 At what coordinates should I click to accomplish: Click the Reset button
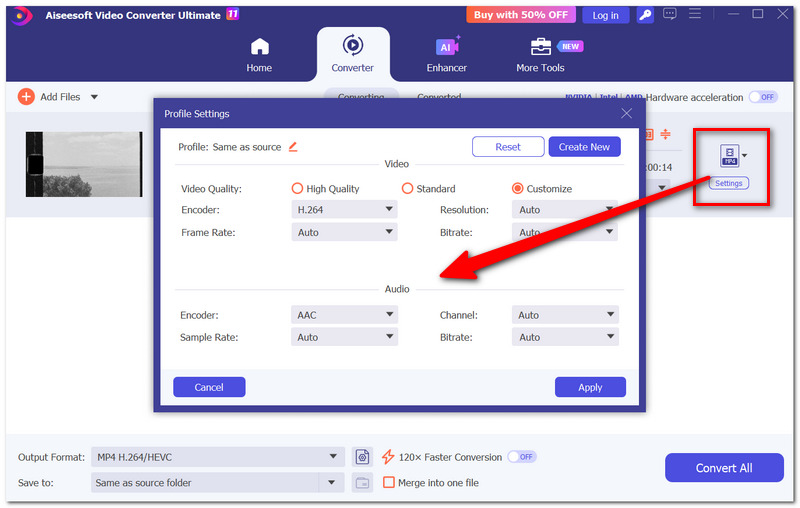pos(508,147)
